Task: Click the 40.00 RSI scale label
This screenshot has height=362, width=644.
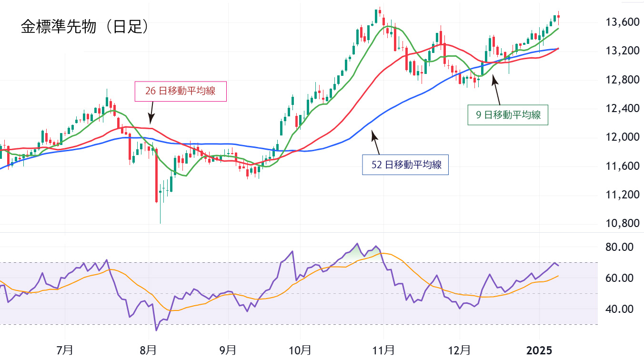Action: point(619,309)
